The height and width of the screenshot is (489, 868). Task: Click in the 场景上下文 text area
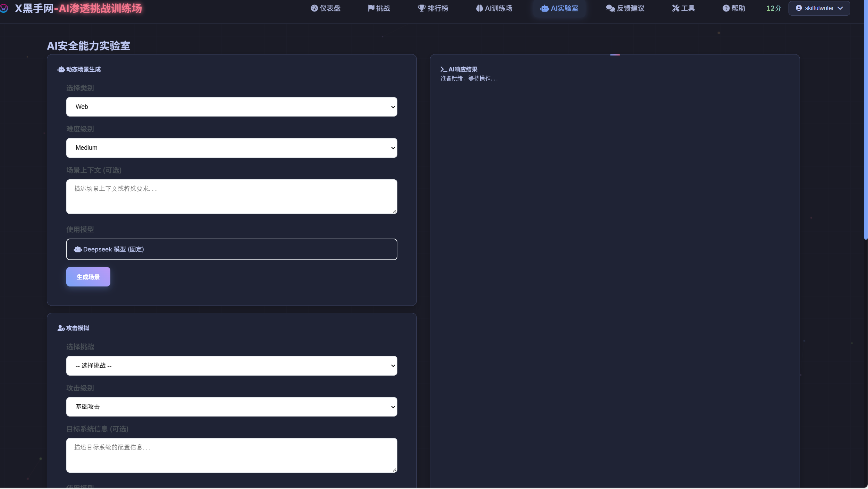point(231,196)
